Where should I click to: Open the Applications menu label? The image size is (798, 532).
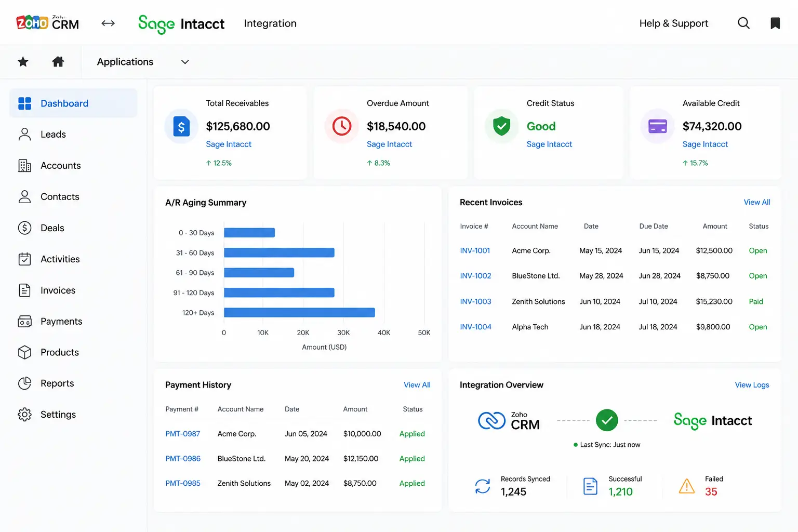(125, 62)
